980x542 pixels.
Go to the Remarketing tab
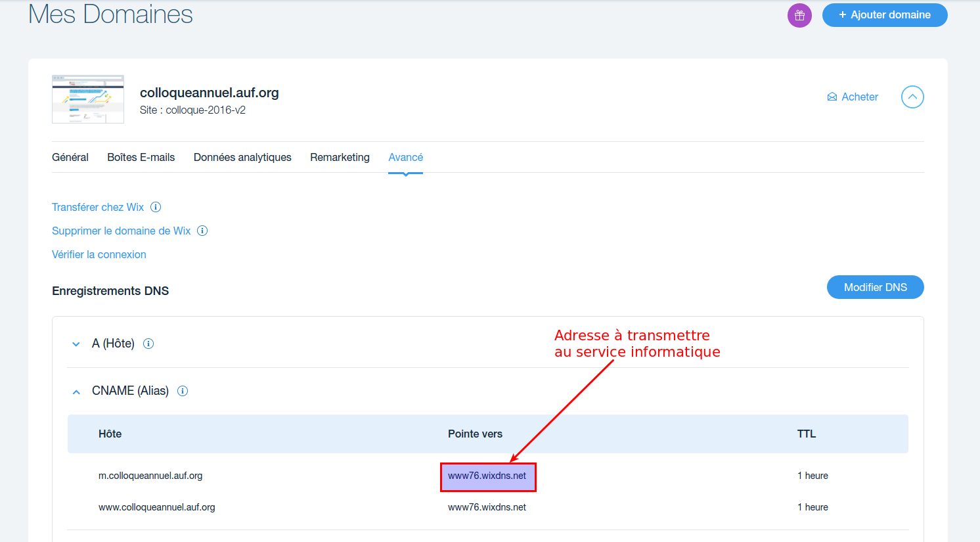340,157
